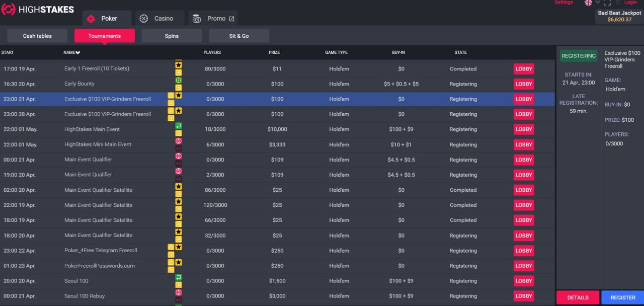Open the Spins tab
Viewport: 644px width, 306px height.
click(172, 36)
